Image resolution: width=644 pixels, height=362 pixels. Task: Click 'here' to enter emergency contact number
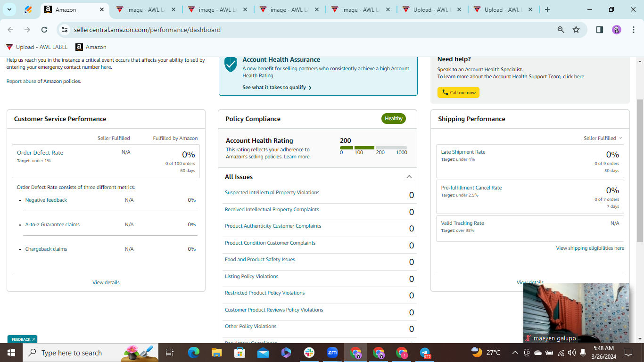106,67
